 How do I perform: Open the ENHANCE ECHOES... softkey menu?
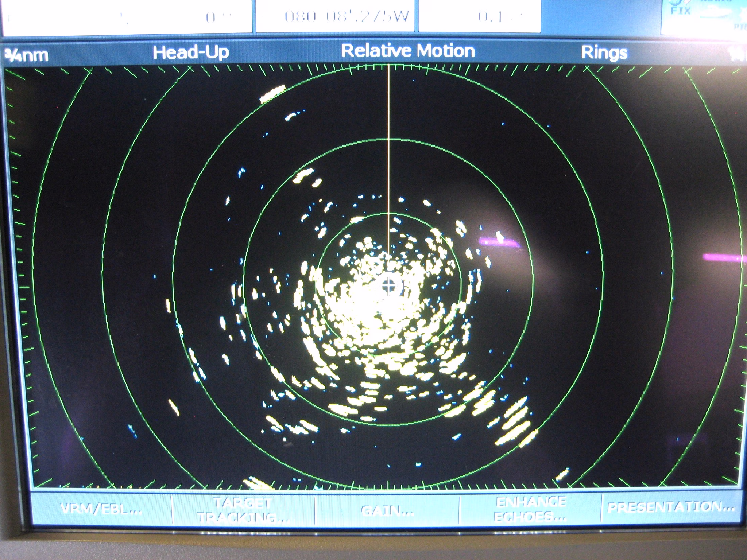[530, 509]
